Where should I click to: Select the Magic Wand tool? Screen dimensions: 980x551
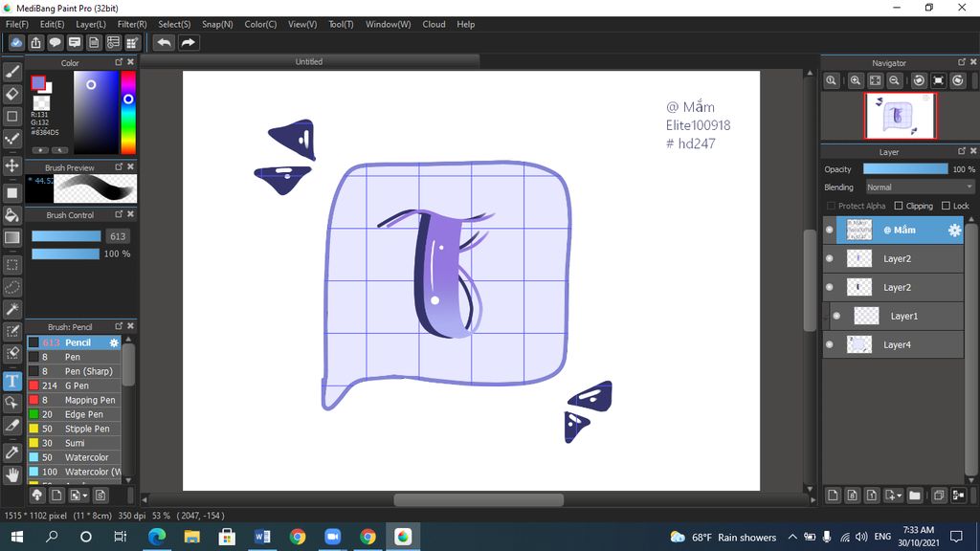coord(11,309)
